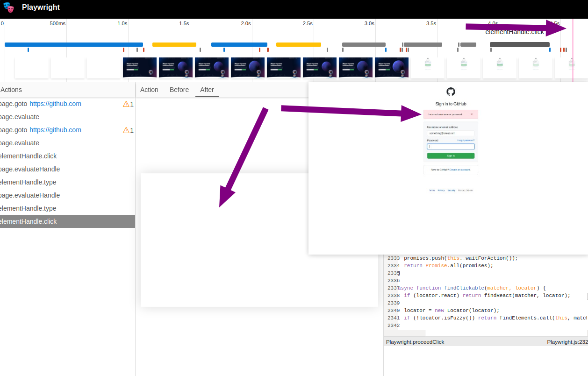Click the green Sign in button
588x376 pixels.
[451, 156]
